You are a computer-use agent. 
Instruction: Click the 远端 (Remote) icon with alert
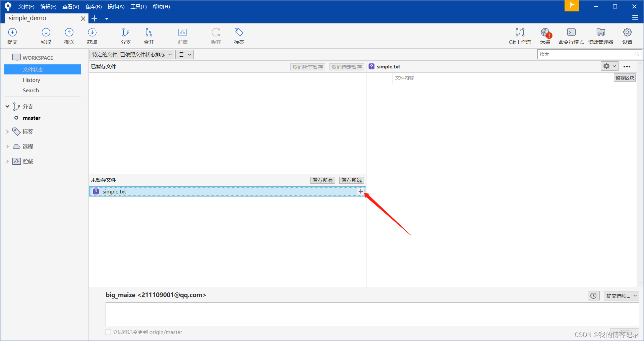pyautogui.click(x=545, y=36)
